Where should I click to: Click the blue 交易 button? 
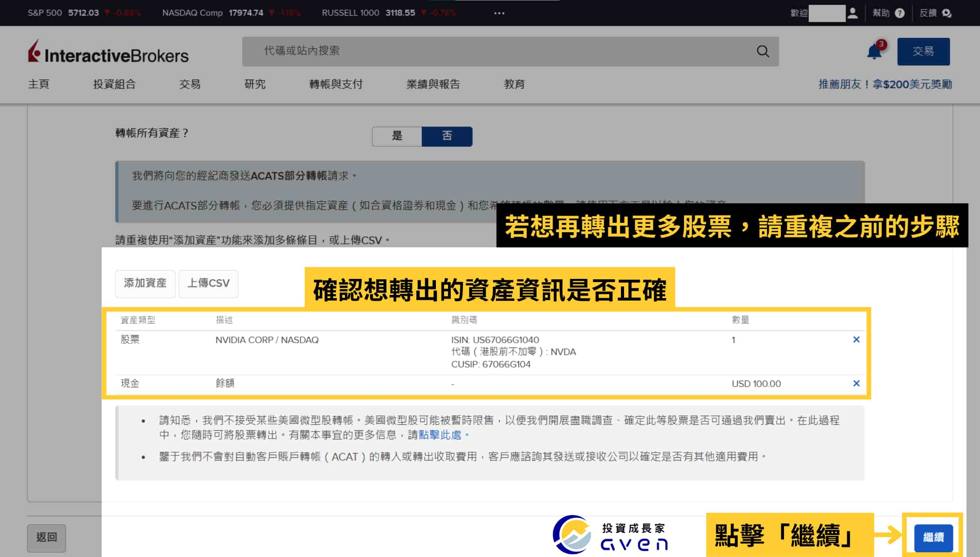(x=923, y=51)
